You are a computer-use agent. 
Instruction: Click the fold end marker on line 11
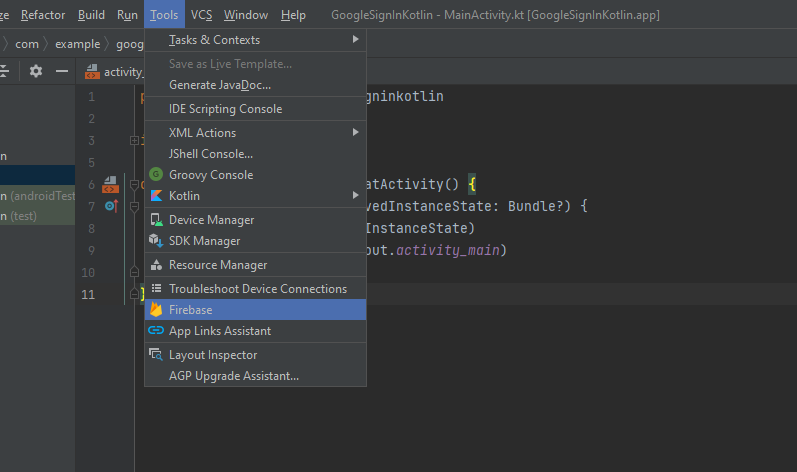click(134, 294)
